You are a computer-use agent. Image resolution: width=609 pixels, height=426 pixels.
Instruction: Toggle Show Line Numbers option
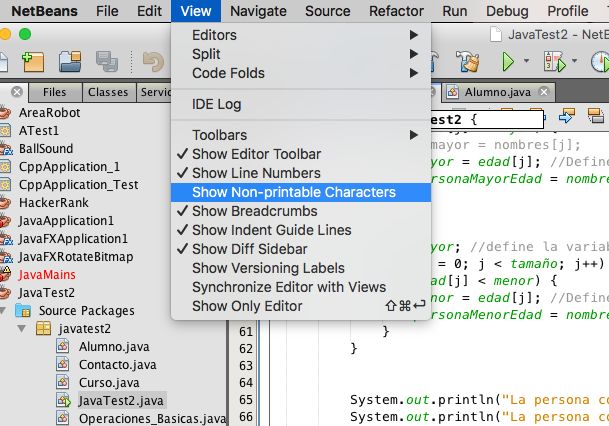point(301,173)
